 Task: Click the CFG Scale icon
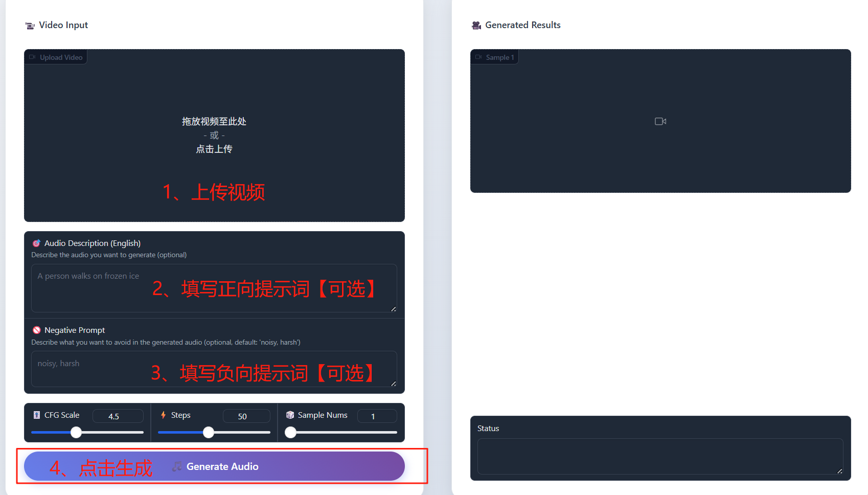37,415
